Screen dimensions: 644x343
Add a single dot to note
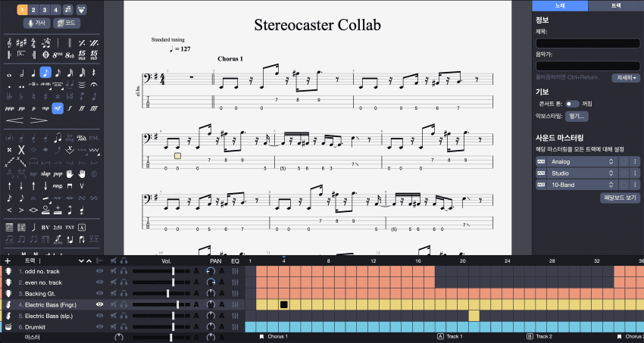9,86
